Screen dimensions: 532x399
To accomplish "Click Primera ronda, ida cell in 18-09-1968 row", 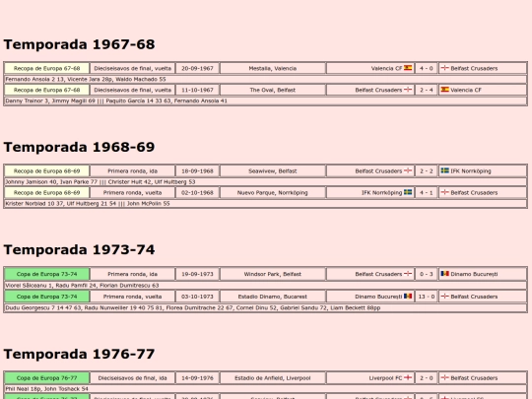I will coord(132,171).
